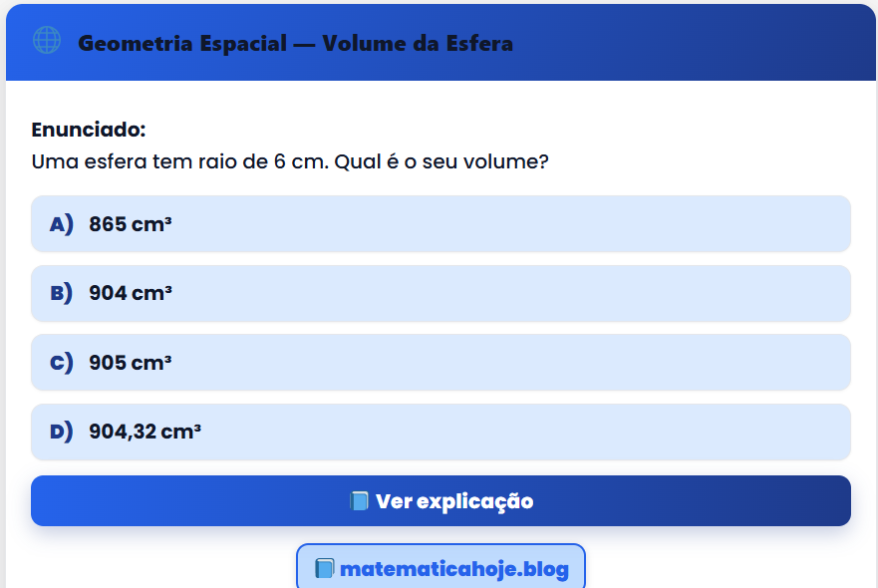Select the letter B) option marker
Image resolution: width=878 pixels, height=588 pixels.
(x=62, y=293)
